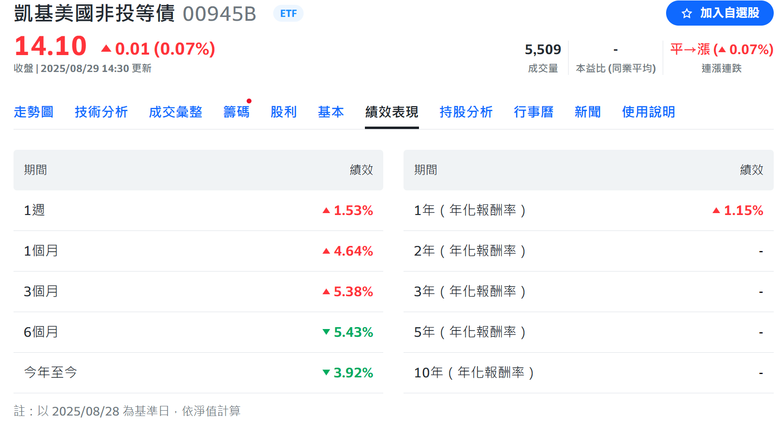Click the 今年至今 row label

click(x=51, y=372)
